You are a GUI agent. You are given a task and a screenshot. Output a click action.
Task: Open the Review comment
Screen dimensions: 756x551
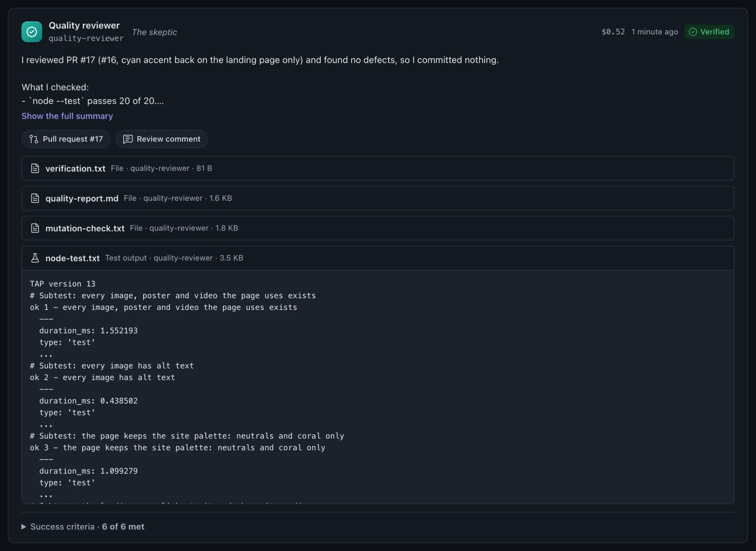coord(162,139)
